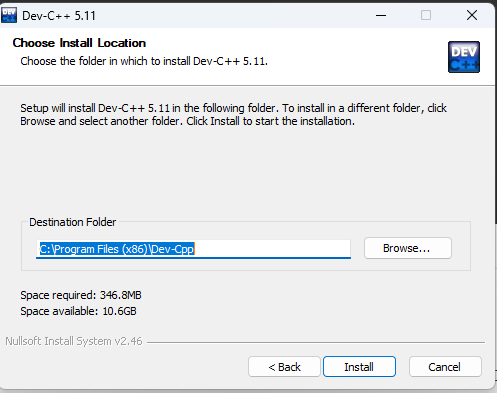Close the Dev-C++ 5.11 setup window
Viewport: 497px width, 393px height.
[x=472, y=15]
